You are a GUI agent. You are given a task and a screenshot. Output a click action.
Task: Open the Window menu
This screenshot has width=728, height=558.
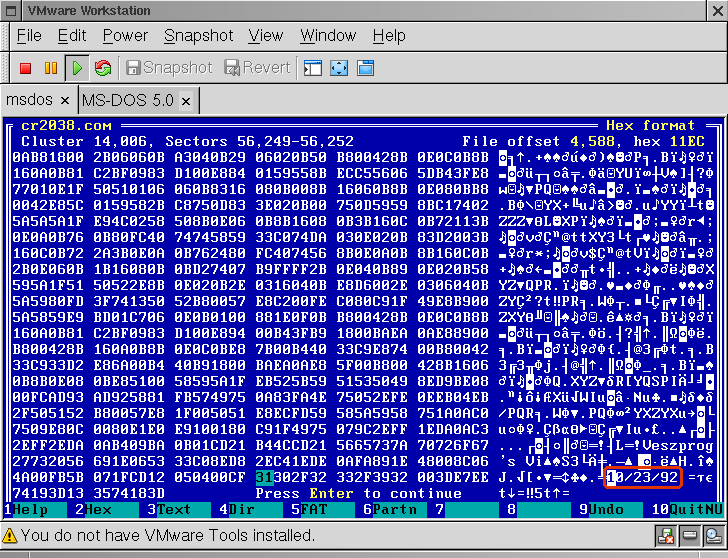tap(328, 36)
